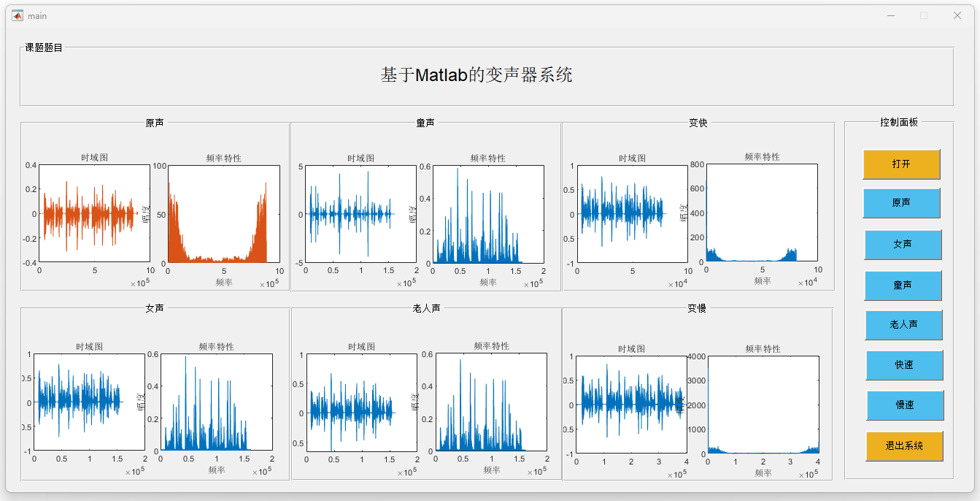Close the main window

957,15
